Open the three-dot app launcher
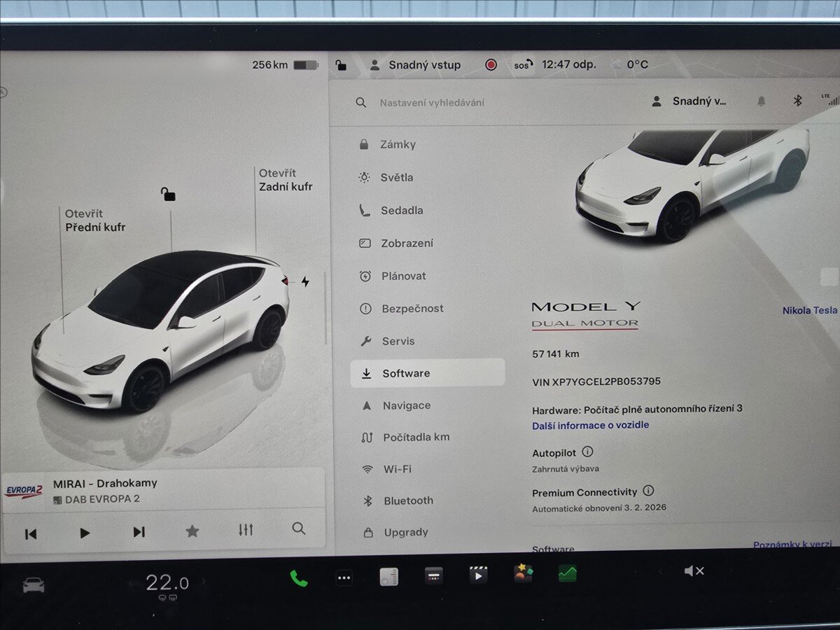 [x=344, y=578]
